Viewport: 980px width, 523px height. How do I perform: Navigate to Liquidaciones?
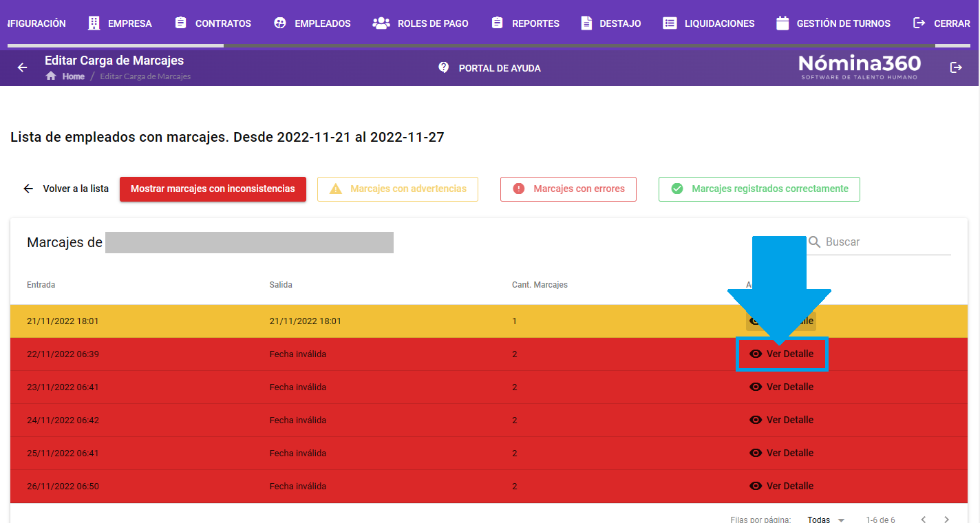pyautogui.click(x=709, y=23)
